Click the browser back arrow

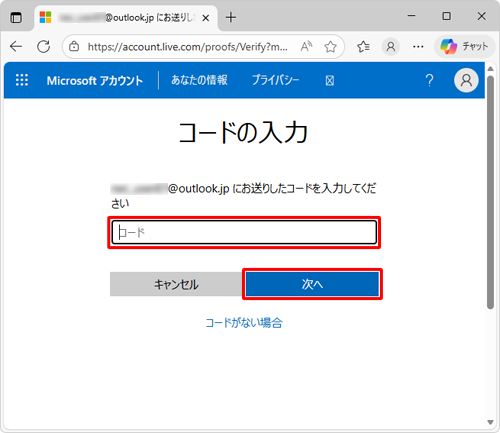16,47
